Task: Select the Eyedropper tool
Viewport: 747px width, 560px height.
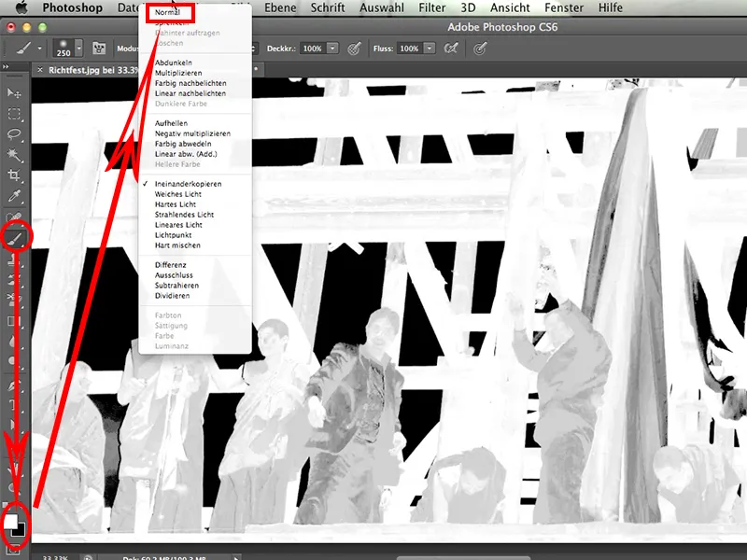Action: tap(14, 196)
